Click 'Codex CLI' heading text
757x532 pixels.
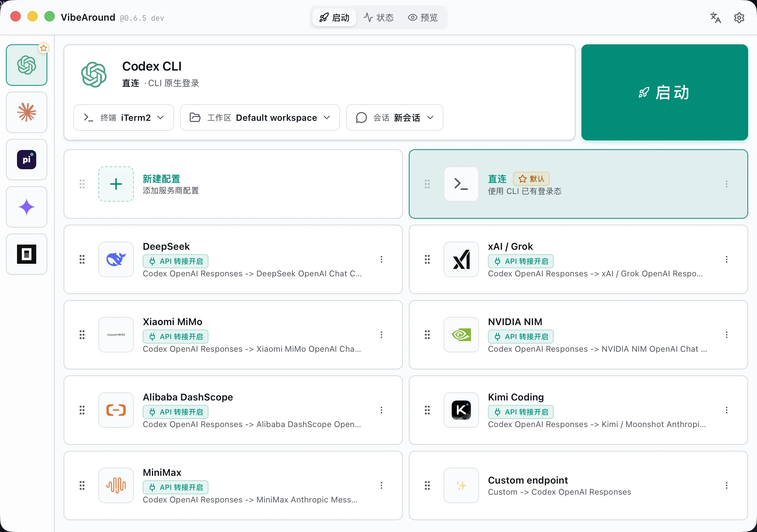tap(152, 66)
